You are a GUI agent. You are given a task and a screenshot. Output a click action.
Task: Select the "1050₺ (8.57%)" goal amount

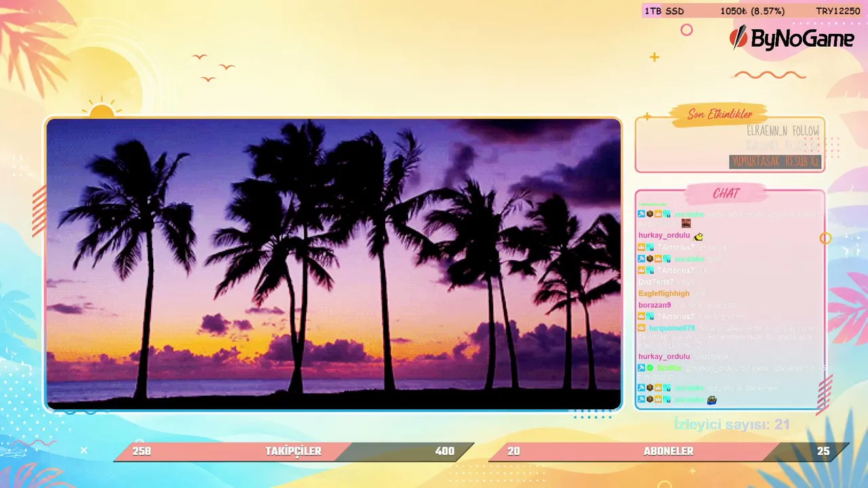753,11
